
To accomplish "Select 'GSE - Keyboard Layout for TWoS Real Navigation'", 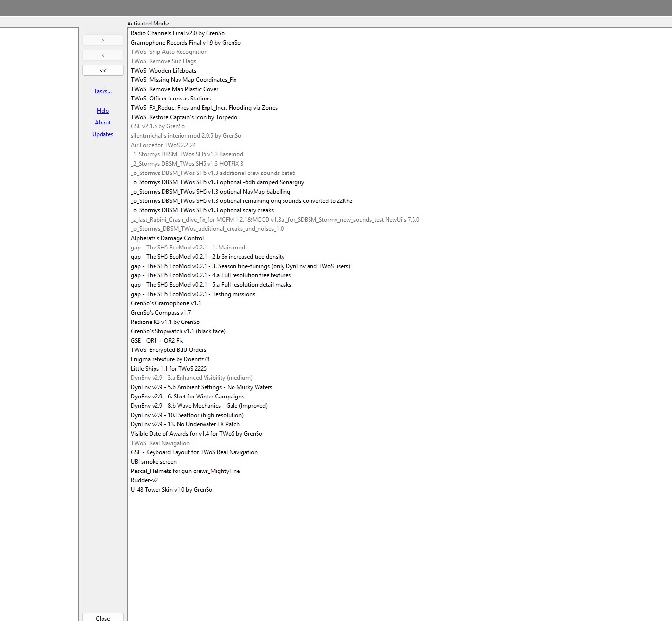I will tap(194, 452).
